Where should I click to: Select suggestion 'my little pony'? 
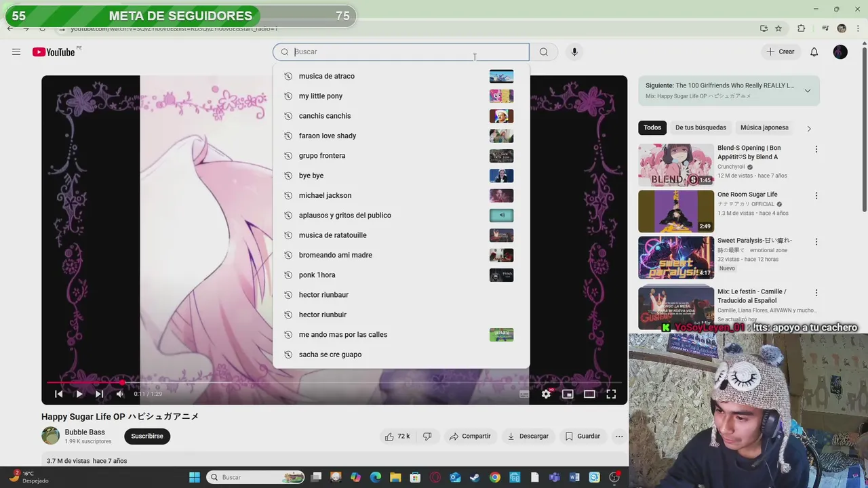(x=401, y=96)
